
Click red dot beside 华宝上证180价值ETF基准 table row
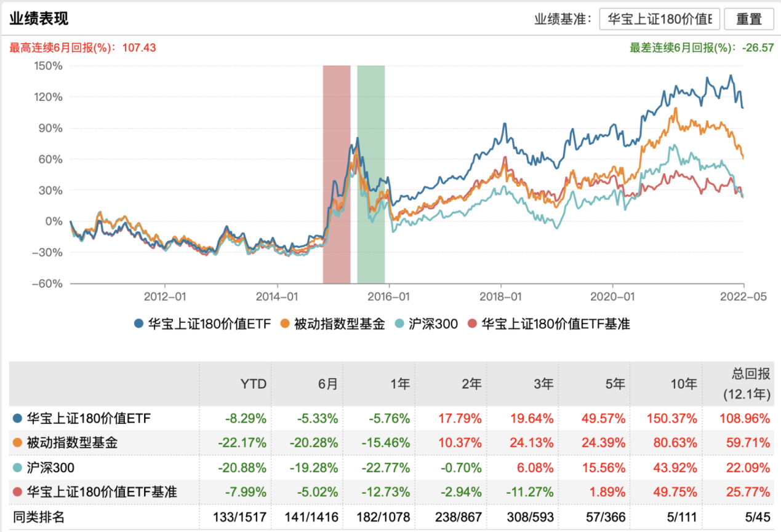17,492
